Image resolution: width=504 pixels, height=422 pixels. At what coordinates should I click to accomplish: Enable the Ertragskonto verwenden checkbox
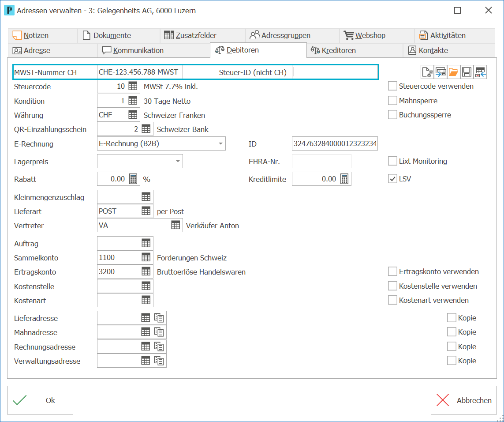[x=392, y=271]
